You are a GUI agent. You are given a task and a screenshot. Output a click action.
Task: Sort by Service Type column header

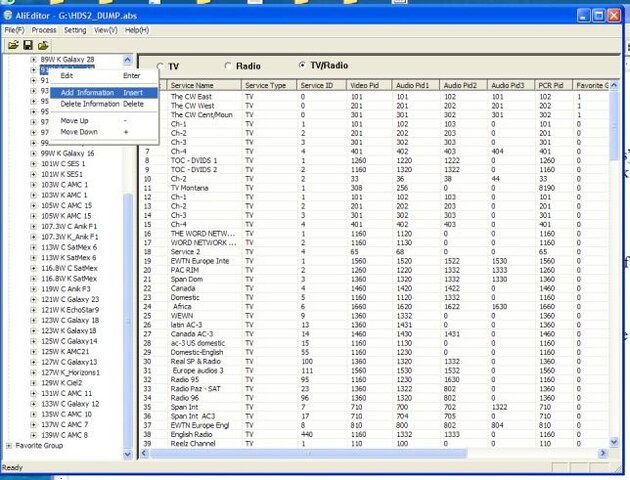269,85
